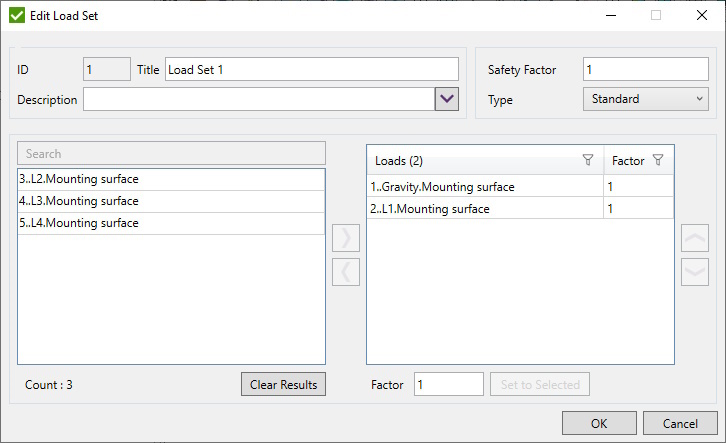726x443 pixels.
Task: Select 3..L2.Mounting surface in available list
Action: coord(170,179)
